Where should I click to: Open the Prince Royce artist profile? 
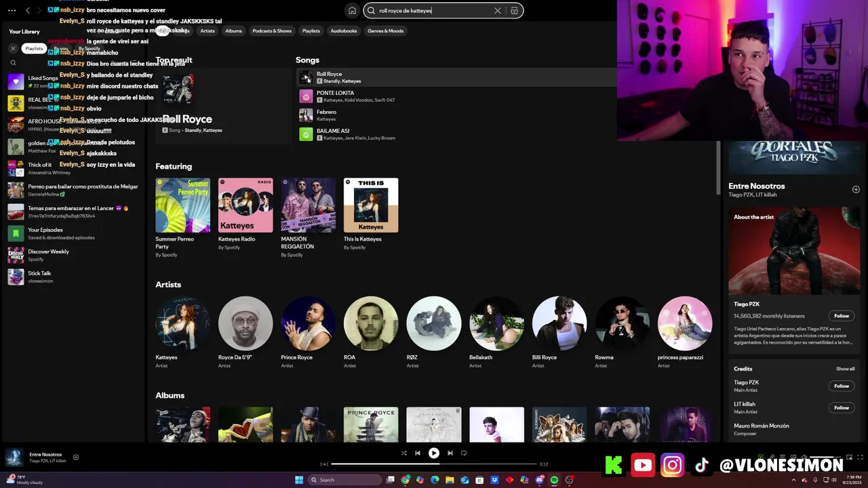(308, 332)
